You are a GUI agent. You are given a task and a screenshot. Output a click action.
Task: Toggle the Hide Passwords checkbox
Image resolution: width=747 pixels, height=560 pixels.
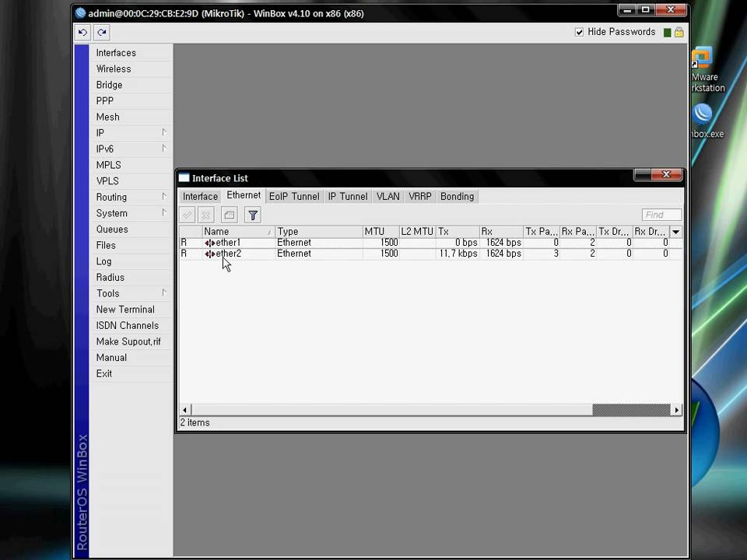tap(579, 32)
